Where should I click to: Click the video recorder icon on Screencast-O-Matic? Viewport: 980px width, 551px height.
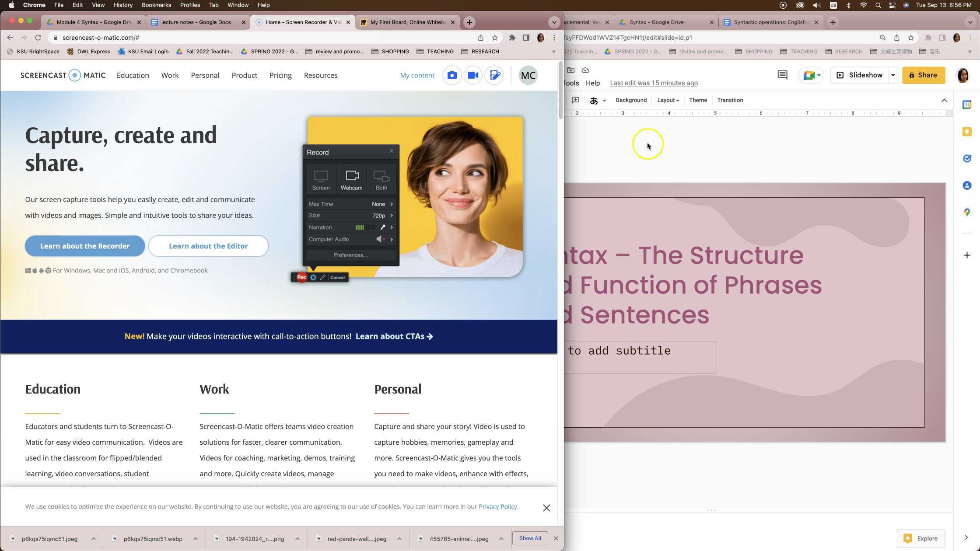click(473, 75)
